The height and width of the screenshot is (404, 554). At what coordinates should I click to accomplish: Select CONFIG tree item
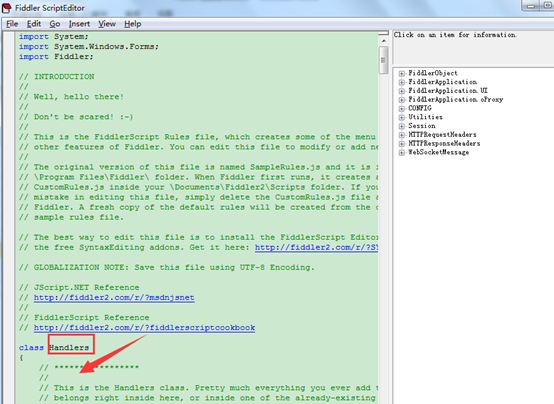tap(420, 108)
